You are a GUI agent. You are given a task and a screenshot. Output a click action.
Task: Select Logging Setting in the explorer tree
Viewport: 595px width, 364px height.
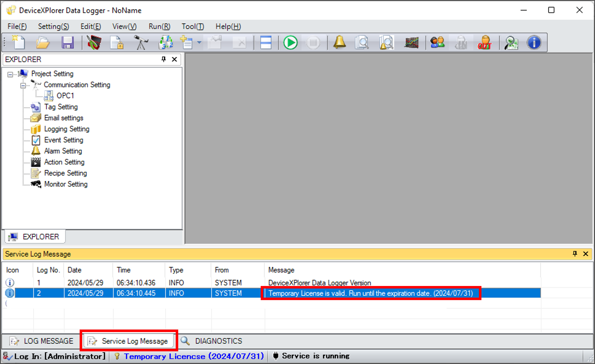[x=67, y=129]
